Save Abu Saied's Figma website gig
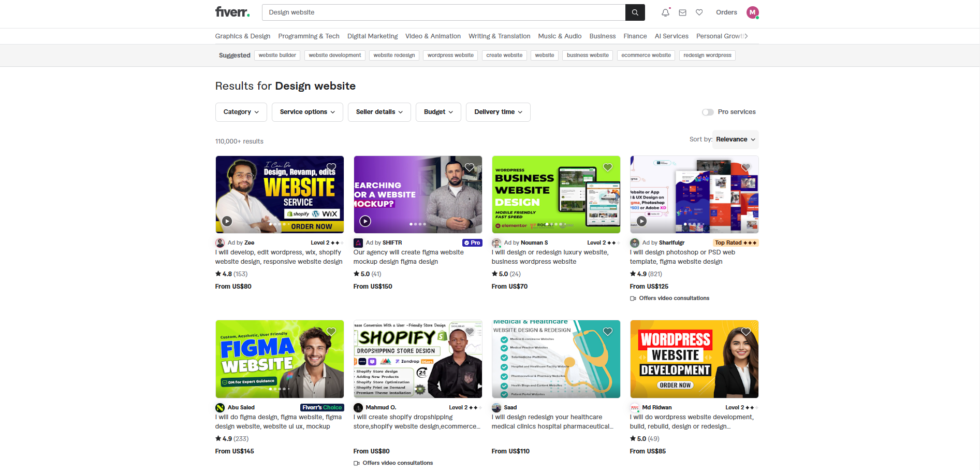This screenshot has width=980, height=470. [331, 332]
